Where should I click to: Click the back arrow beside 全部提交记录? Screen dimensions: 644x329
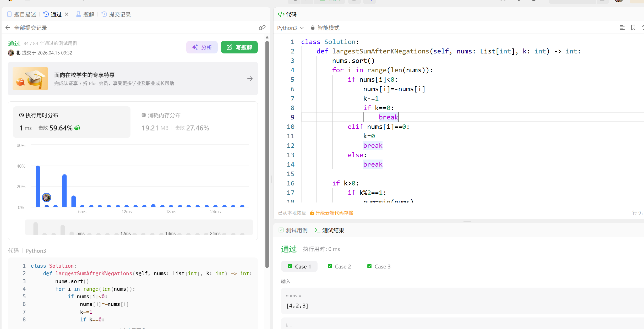pyautogui.click(x=8, y=28)
